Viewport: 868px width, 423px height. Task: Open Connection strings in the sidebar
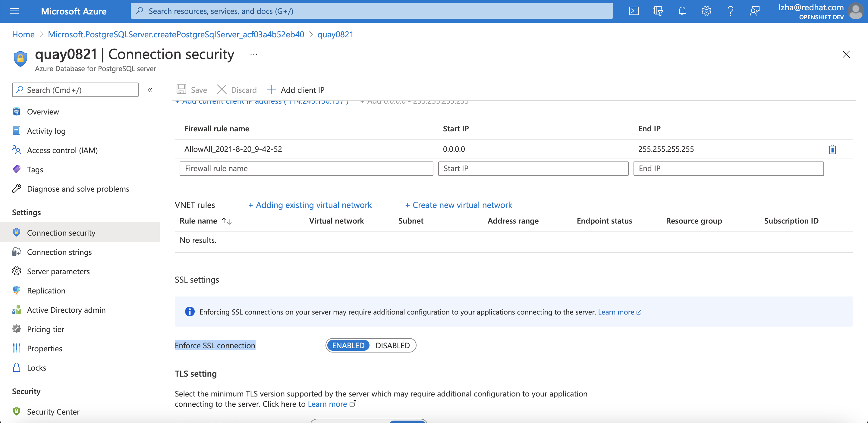click(59, 252)
